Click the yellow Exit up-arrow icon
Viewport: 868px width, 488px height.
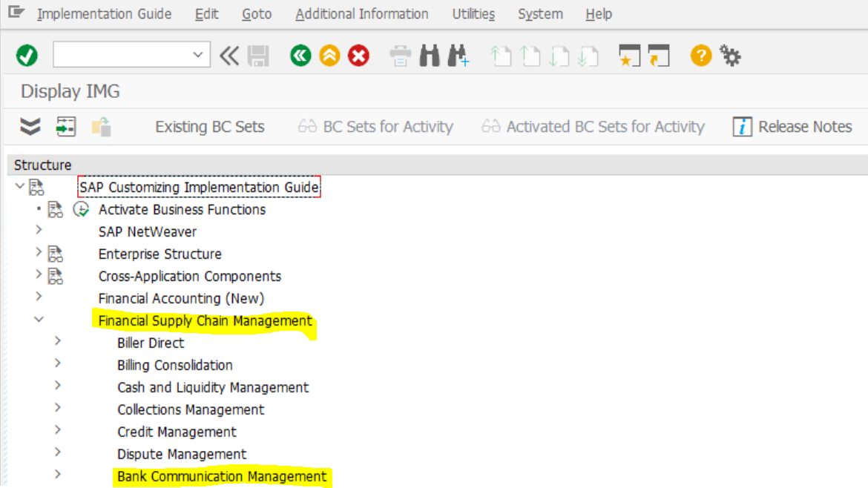point(329,56)
